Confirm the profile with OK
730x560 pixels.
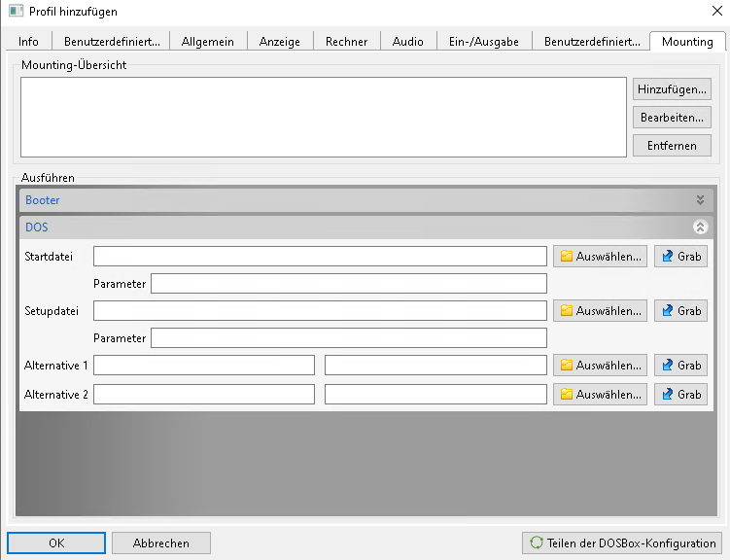coord(56,543)
